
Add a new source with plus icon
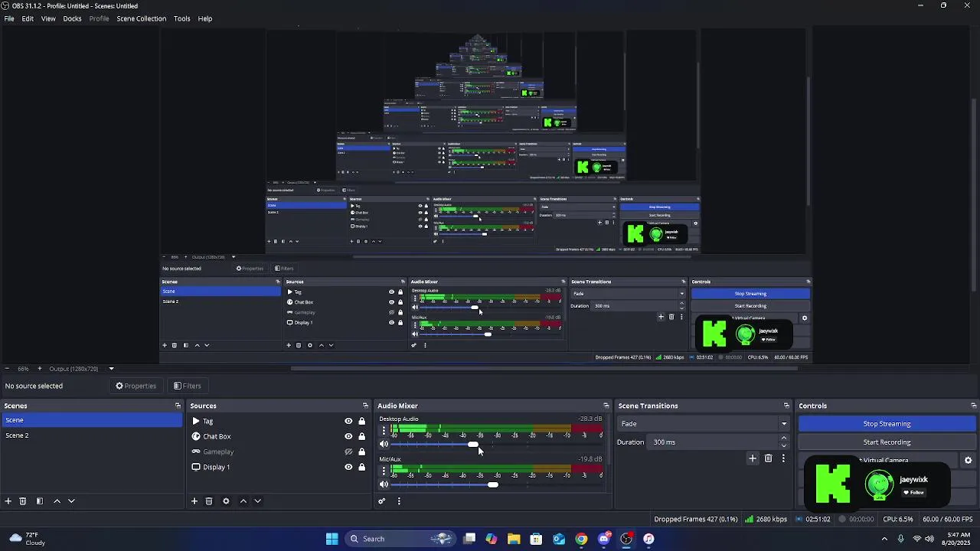[194, 501]
